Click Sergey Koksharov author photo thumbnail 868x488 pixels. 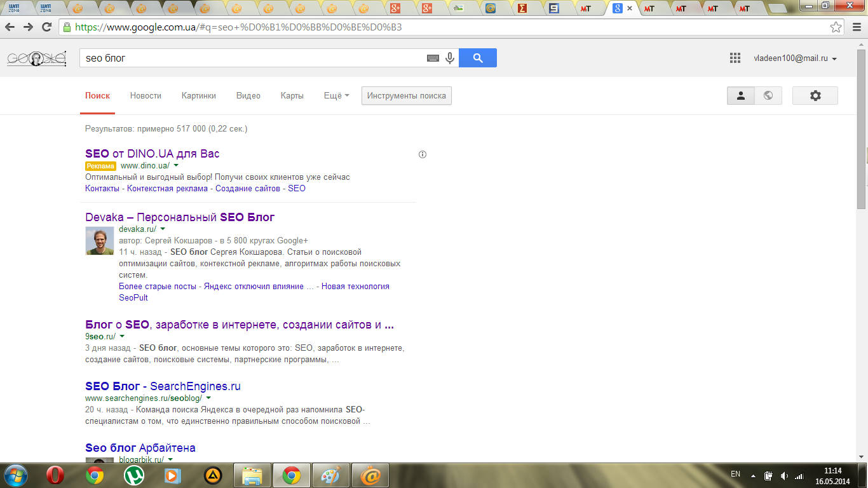point(100,240)
